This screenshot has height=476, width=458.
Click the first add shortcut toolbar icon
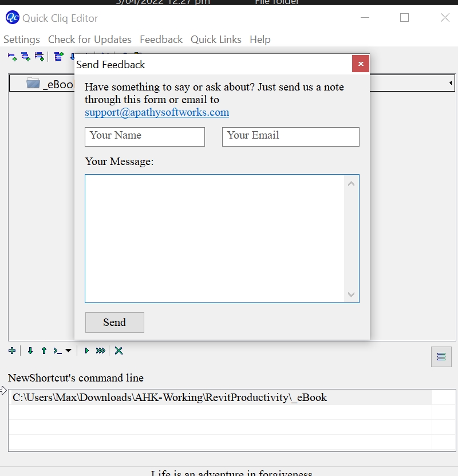coord(12,56)
